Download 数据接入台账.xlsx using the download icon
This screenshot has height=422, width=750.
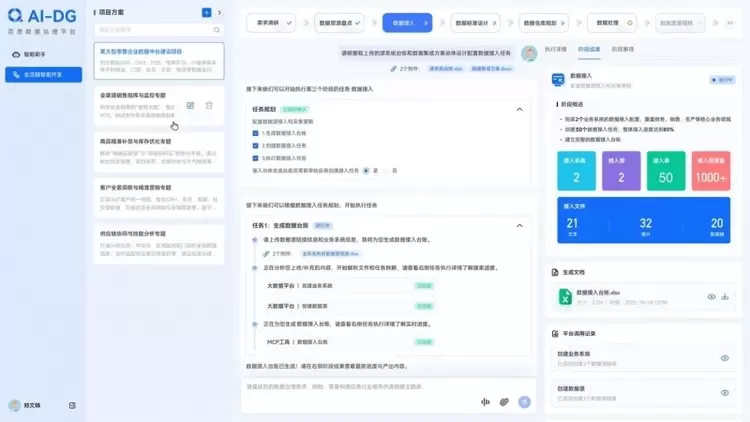pos(725,297)
